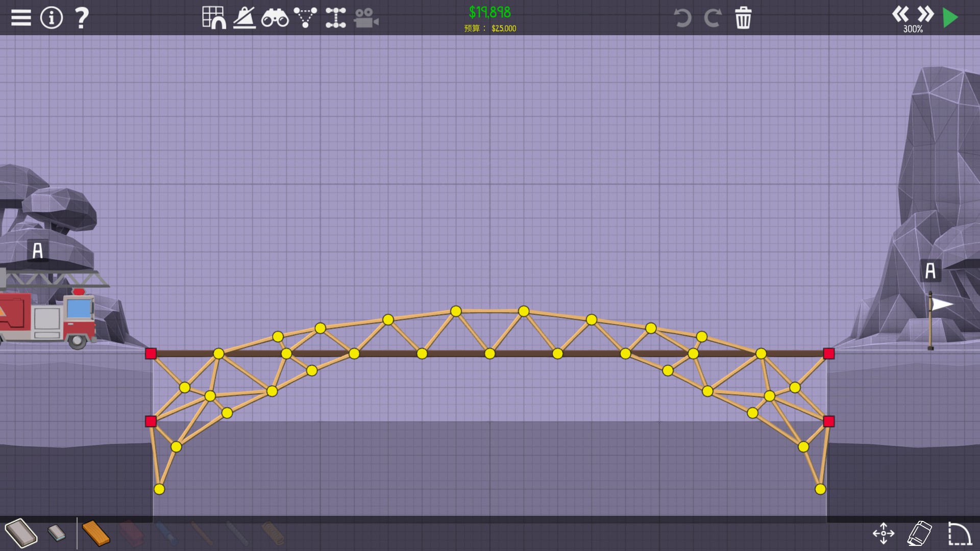This screenshot has height=551, width=980.
Task: Select the I-beam stress view icon
Action: click(336, 18)
